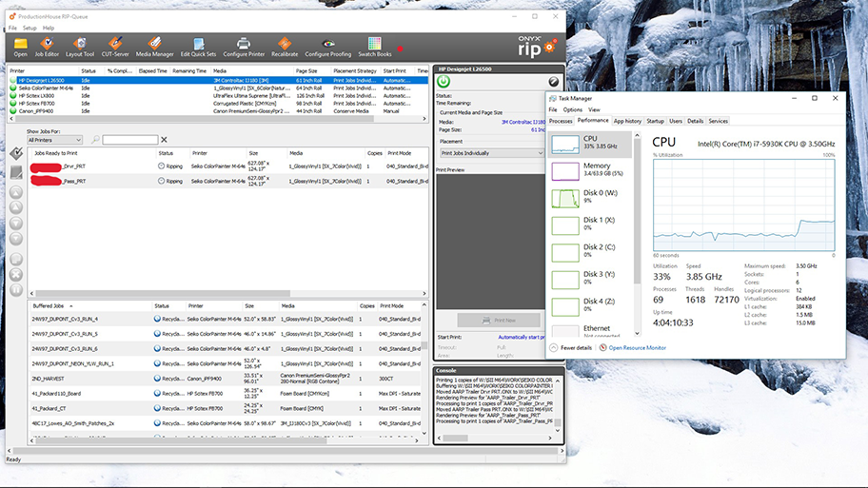
Task: Click the gray edit-page icon in left sidebar
Action: 16,172
